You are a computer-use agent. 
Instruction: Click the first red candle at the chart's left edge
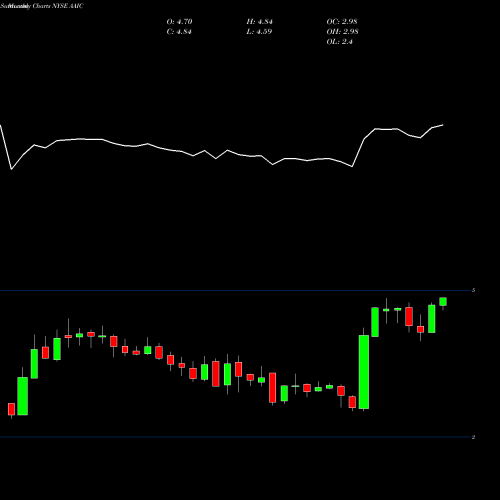click(11, 409)
